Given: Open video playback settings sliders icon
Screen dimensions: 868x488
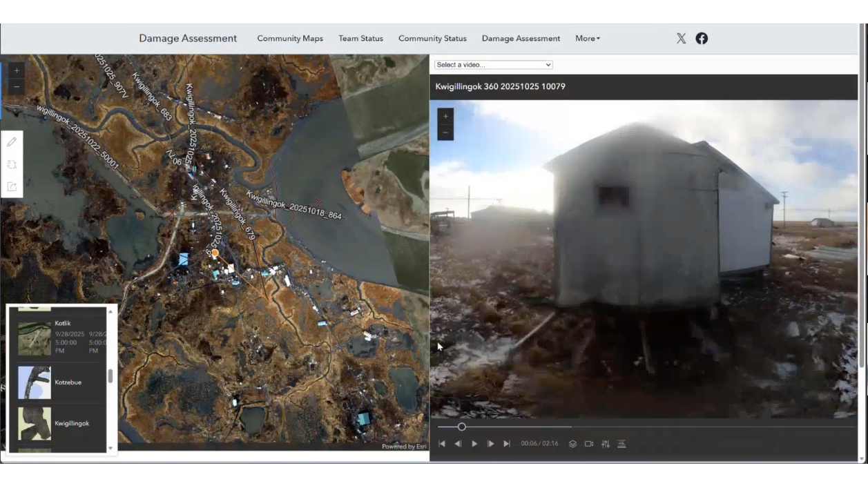Looking at the screenshot, I should coord(604,444).
